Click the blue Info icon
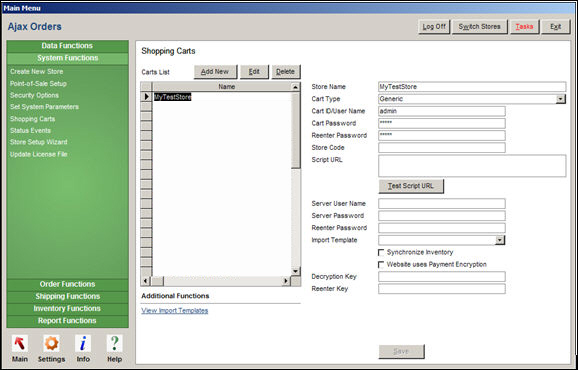 pyautogui.click(x=83, y=343)
